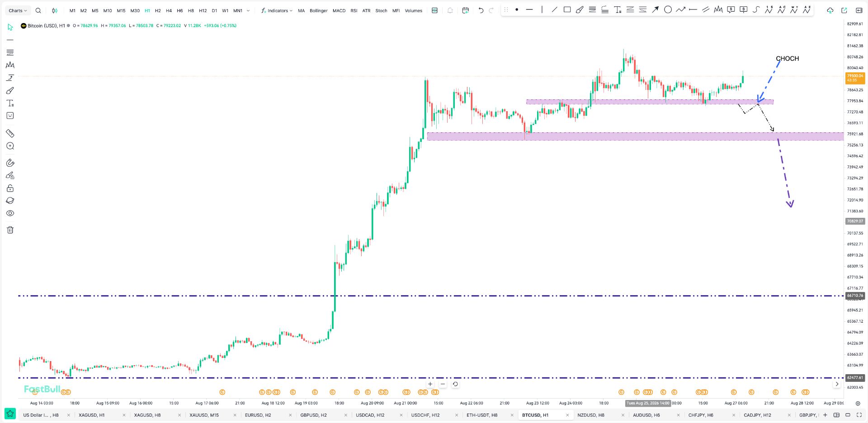Select the vertical line drawing tool
The height and width of the screenshot is (423, 868).
542,9
